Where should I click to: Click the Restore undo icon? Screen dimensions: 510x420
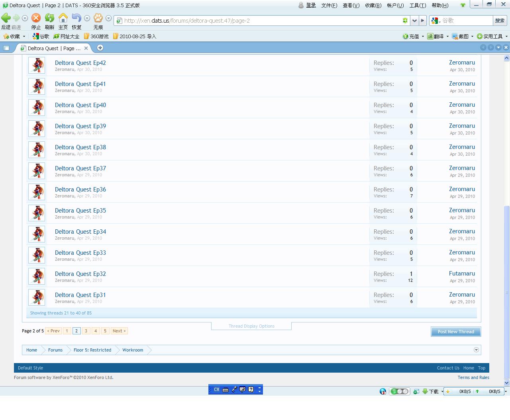pos(76,18)
